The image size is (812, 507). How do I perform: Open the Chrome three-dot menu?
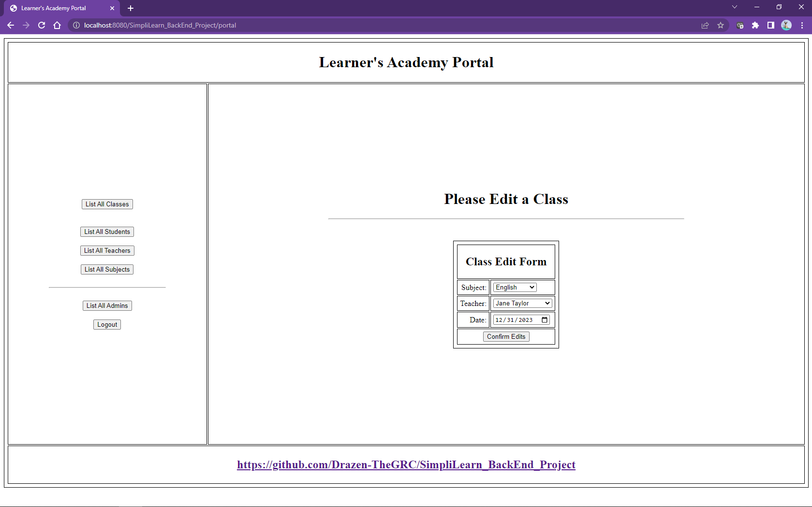point(802,25)
